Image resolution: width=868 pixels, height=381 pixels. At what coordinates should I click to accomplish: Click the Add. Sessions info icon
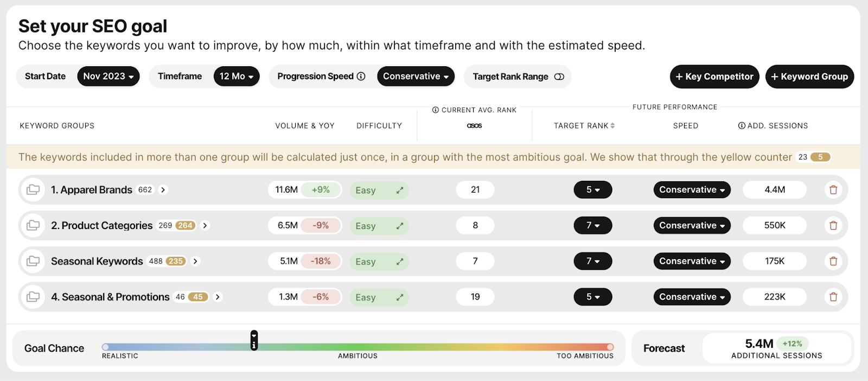(742, 126)
